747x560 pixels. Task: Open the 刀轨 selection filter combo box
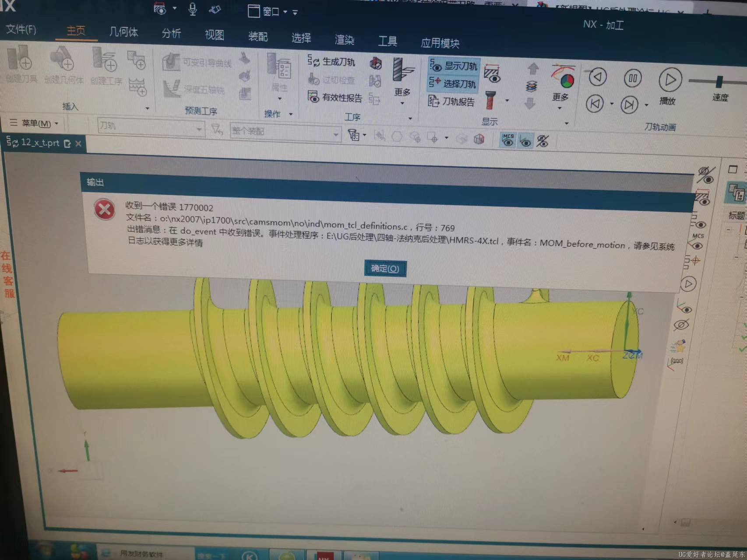click(x=151, y=127)
